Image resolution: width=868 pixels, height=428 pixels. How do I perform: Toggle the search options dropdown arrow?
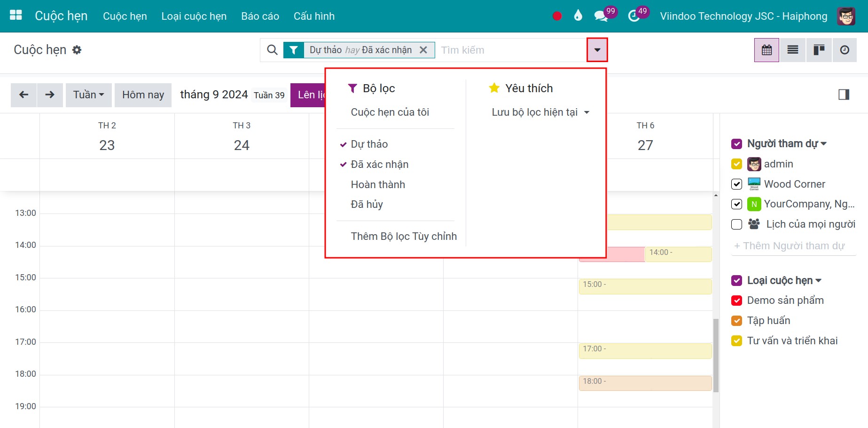tap(597, 50)
